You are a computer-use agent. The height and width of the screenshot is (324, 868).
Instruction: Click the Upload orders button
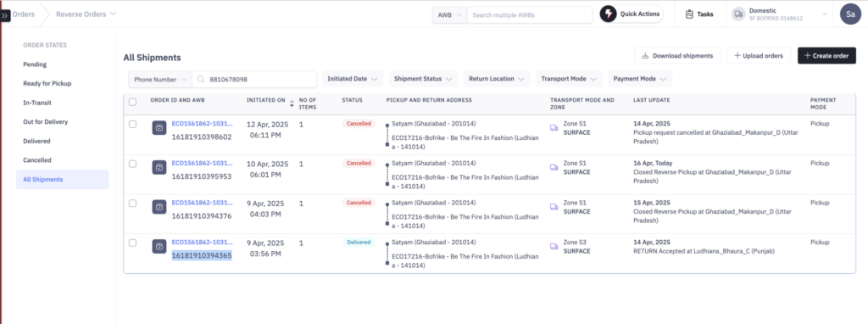759,55
